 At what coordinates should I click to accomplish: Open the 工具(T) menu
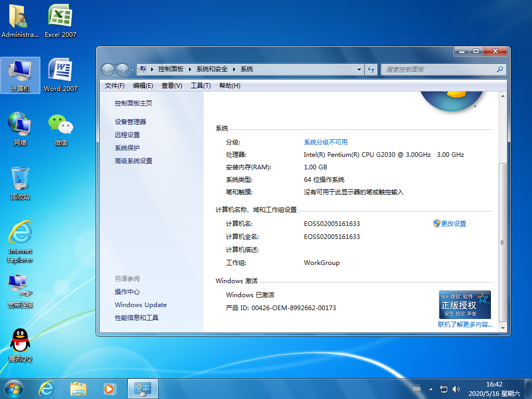201,86
